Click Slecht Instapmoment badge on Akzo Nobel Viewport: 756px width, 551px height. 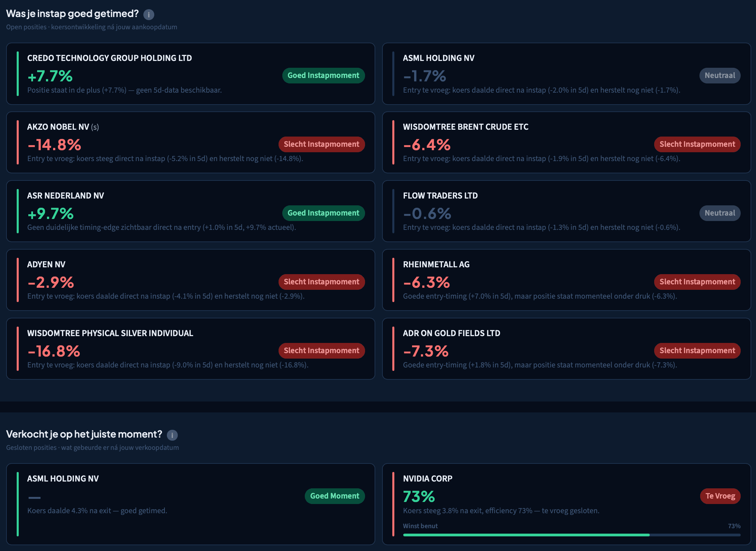(x=321, y=144)
